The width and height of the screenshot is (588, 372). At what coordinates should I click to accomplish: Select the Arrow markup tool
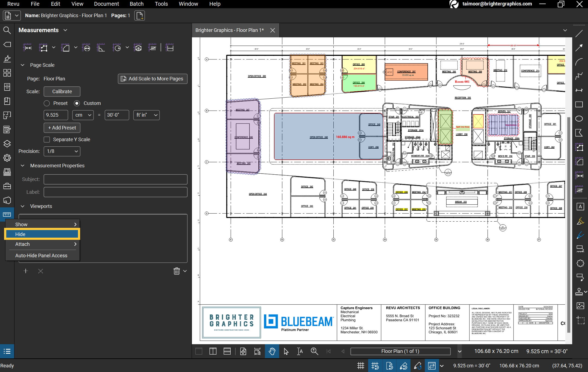pyautogui.click(x=579, y=48)
